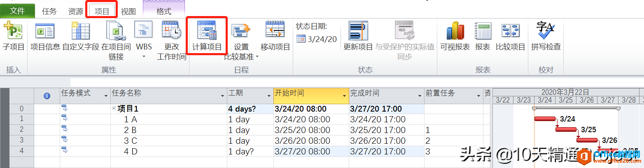Select start cell '3/26/20 08:00'
This screenshot has height=168, width=644.
coord(311,141)
